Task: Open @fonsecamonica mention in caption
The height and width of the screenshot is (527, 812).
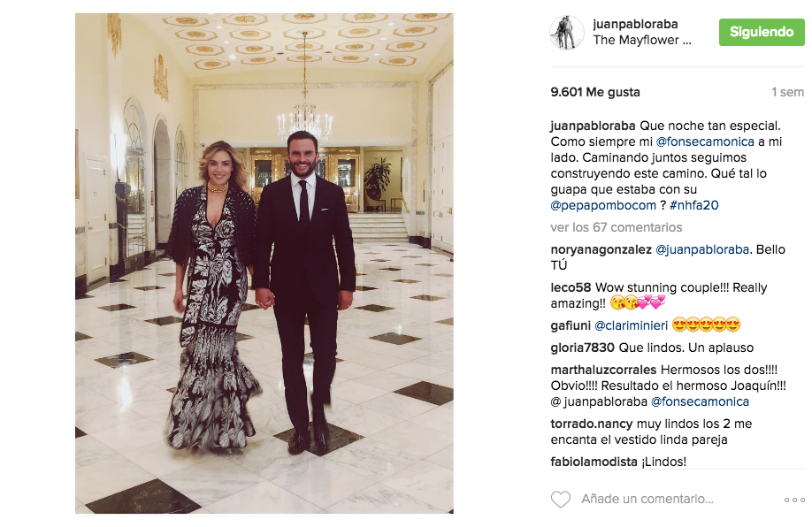Action: coord(705,141)
